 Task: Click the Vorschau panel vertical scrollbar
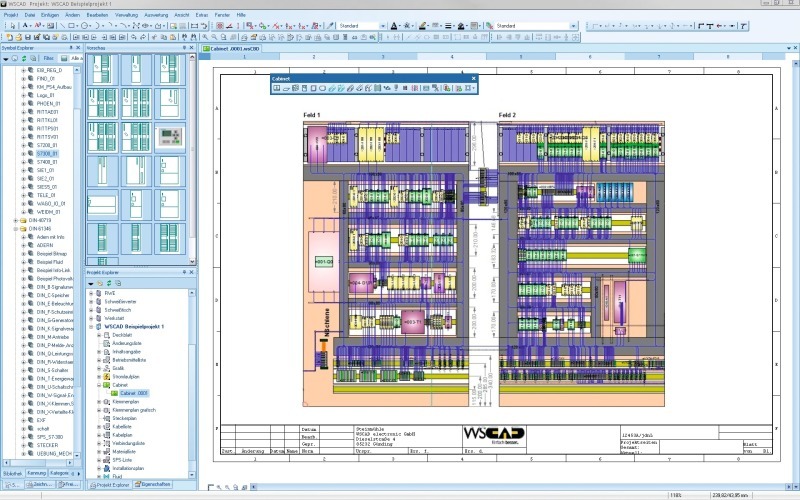click(192, 158)
